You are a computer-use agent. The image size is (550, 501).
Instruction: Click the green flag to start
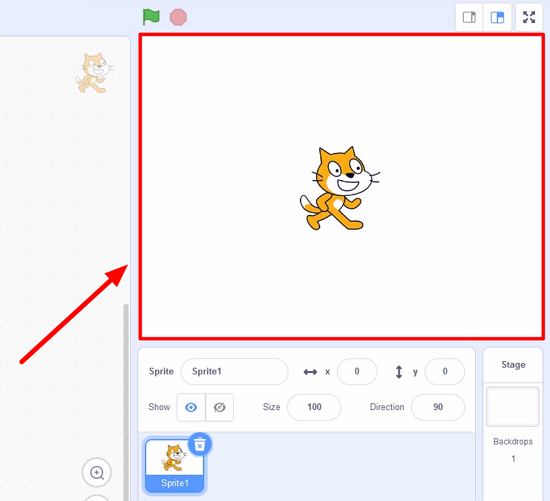coord(151,17)
